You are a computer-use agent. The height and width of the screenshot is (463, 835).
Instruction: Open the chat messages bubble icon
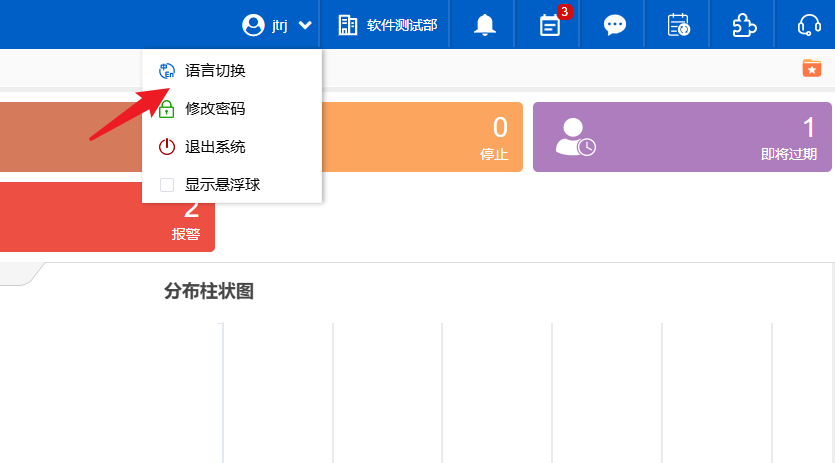click(615, 25)
